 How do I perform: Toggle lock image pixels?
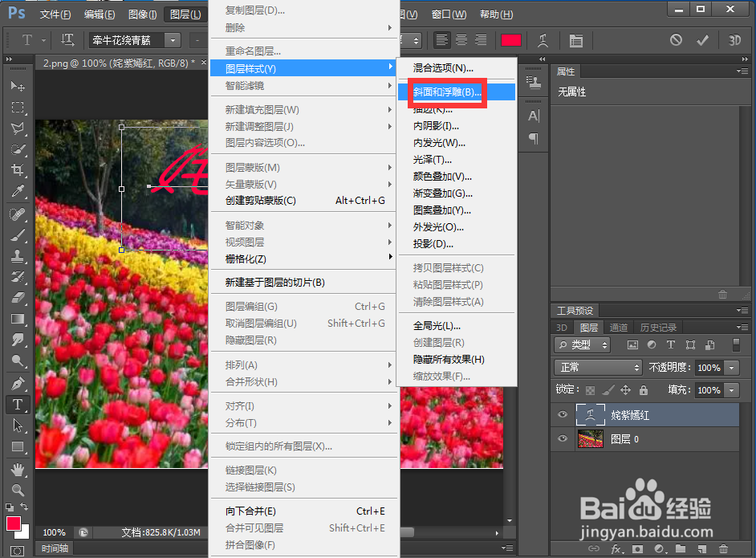(608, 389)
